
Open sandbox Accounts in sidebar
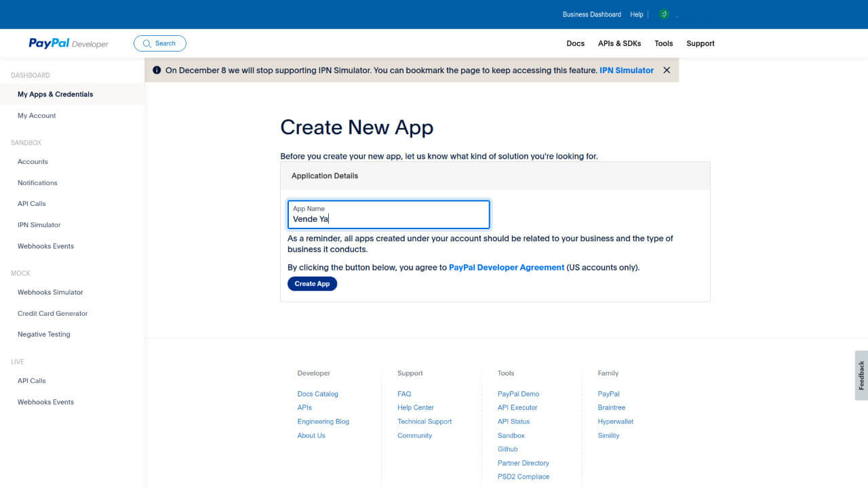(x=33, y=161)
